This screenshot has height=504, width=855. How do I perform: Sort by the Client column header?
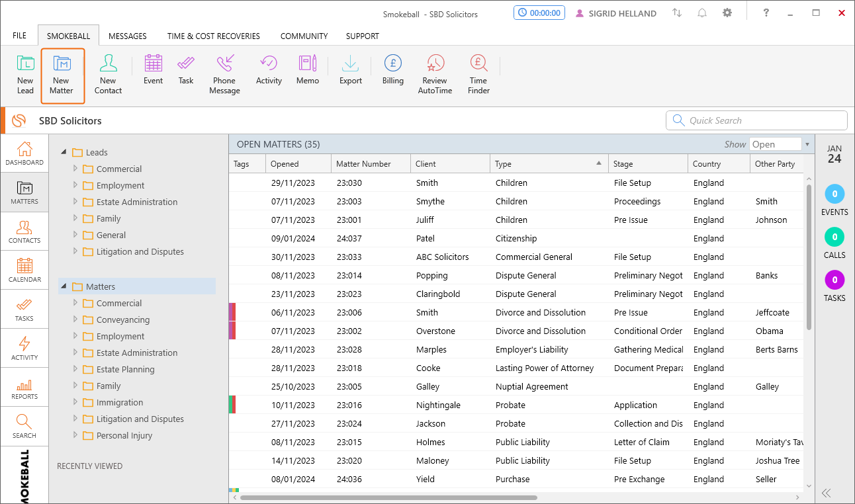click(x=450, y=164)
